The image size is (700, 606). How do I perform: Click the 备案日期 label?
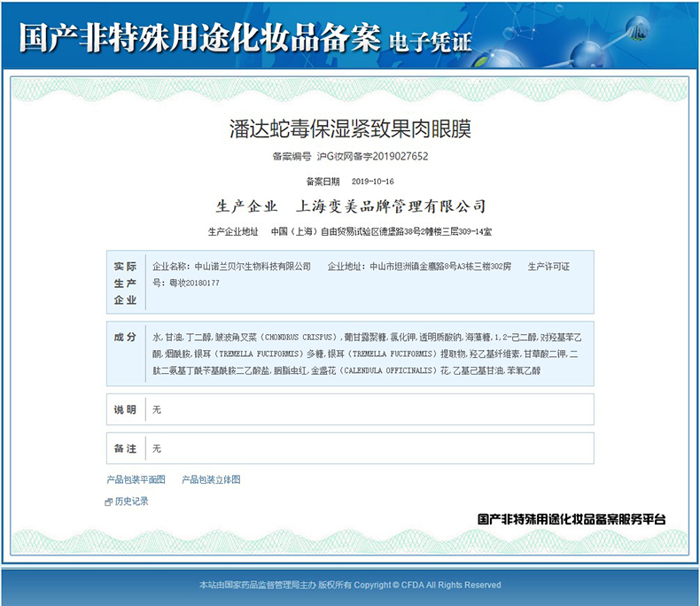(323, 181)
